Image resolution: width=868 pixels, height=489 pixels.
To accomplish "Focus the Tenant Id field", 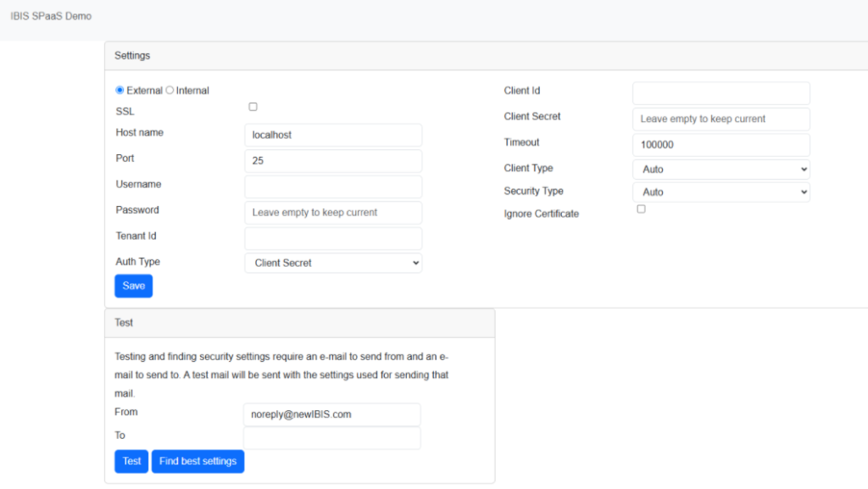I will coord(333,238).
